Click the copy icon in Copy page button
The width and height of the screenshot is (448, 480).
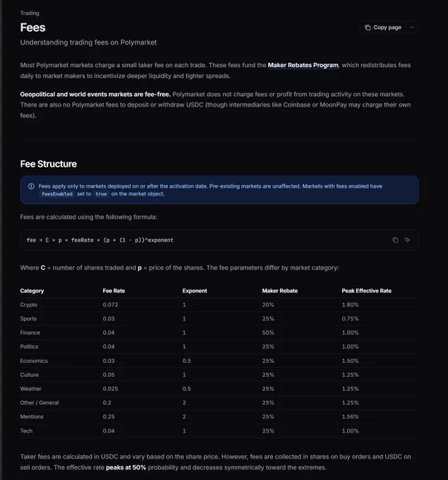[x=368, y=28]
